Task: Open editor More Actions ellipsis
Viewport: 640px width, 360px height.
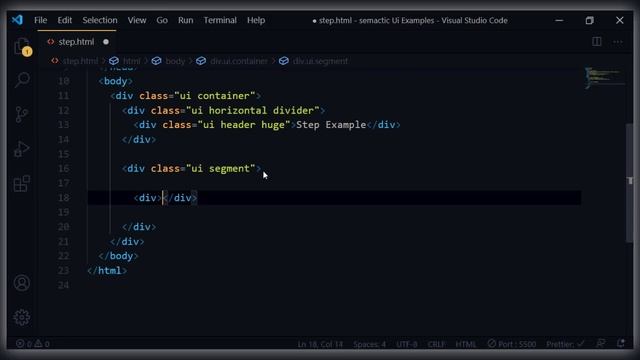Action: 618,42
